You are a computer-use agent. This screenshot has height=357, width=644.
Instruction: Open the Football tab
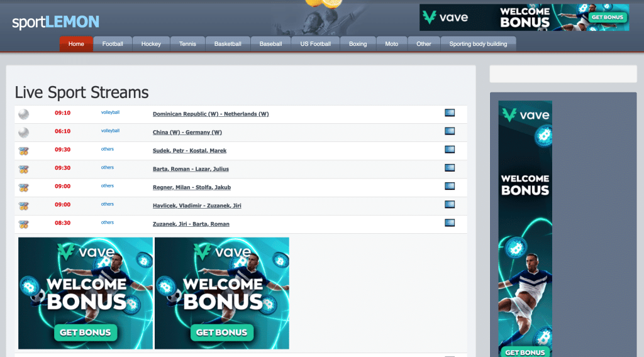pos(113,44)
